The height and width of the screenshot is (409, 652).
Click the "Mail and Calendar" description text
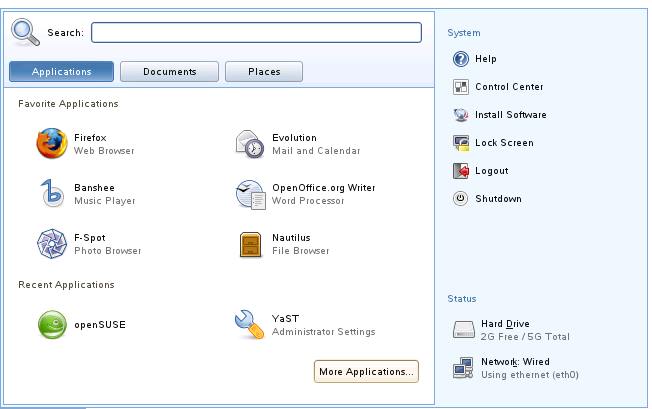(x=316, y=151)
